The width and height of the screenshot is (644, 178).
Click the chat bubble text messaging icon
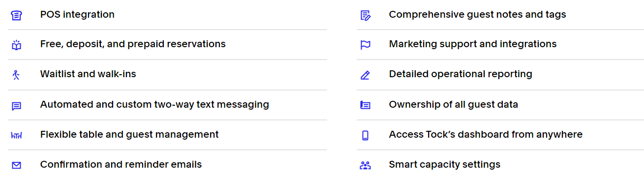[x=16, y=106]
